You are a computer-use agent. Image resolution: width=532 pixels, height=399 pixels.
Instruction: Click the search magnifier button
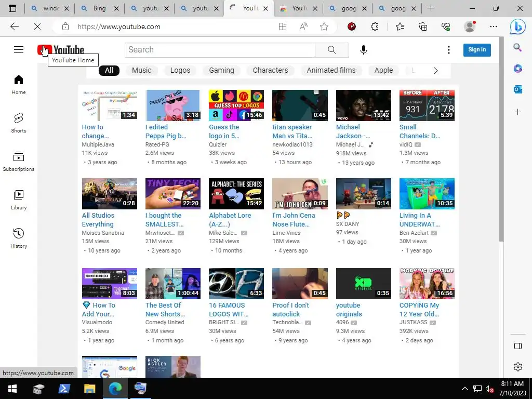[332, 50]
